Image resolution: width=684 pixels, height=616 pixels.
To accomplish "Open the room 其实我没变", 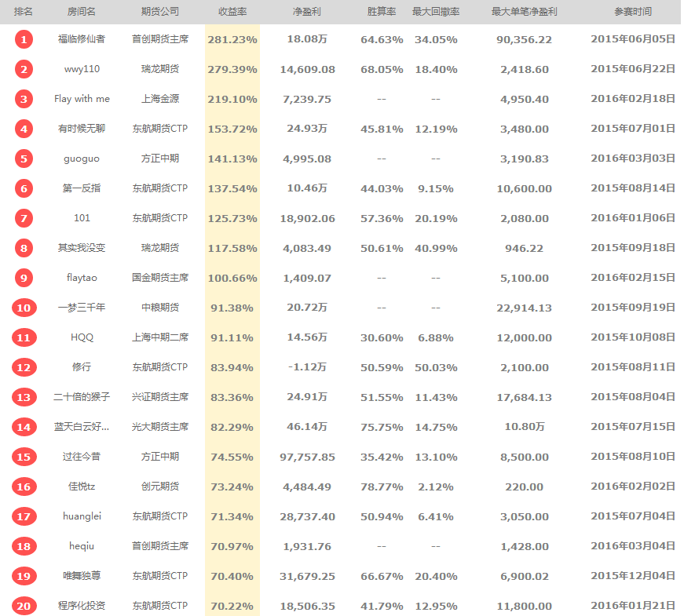I will [82, 248].
